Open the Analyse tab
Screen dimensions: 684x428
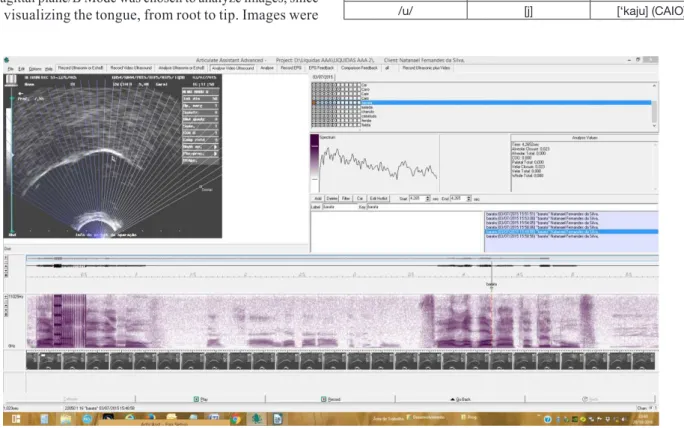(267, 68)
